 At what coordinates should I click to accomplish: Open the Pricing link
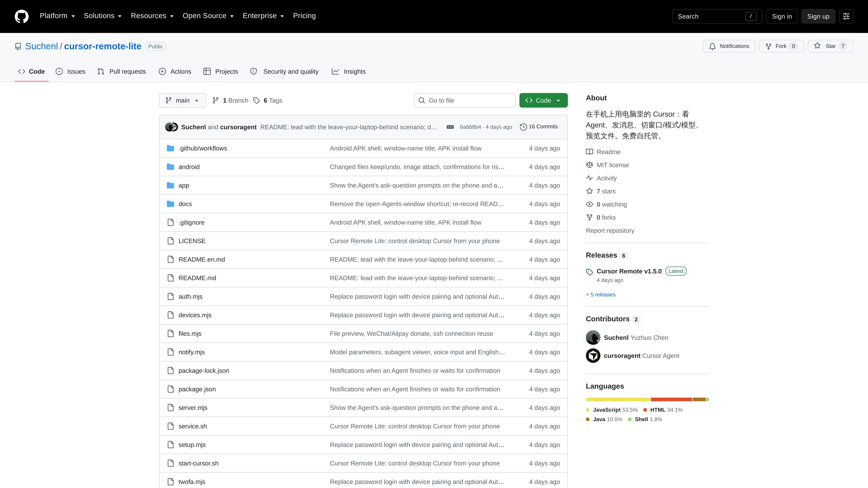[304, 16]
